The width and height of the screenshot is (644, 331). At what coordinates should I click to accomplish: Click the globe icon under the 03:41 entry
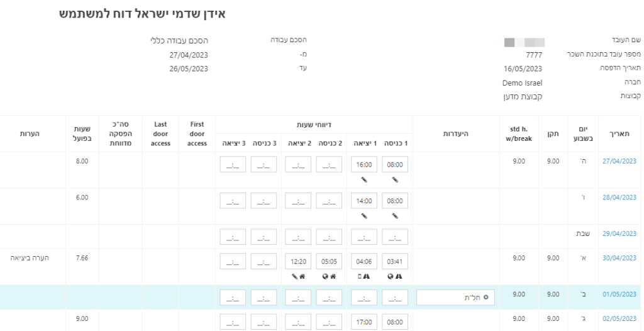391,276
